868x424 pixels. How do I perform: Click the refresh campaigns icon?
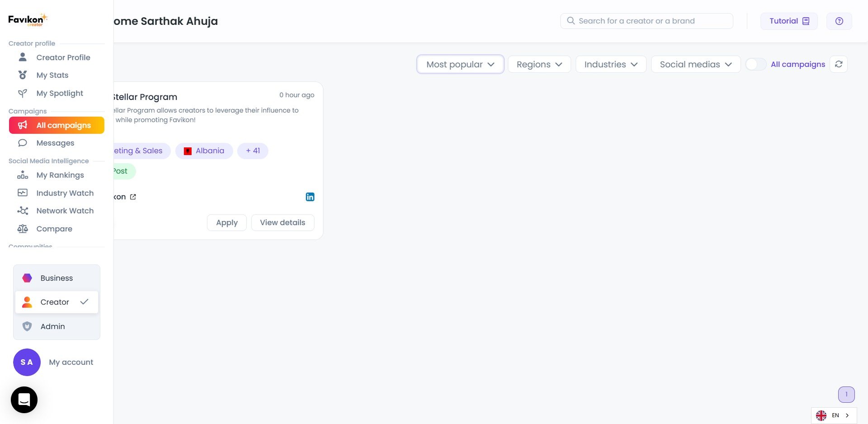(x=839, y=64)
